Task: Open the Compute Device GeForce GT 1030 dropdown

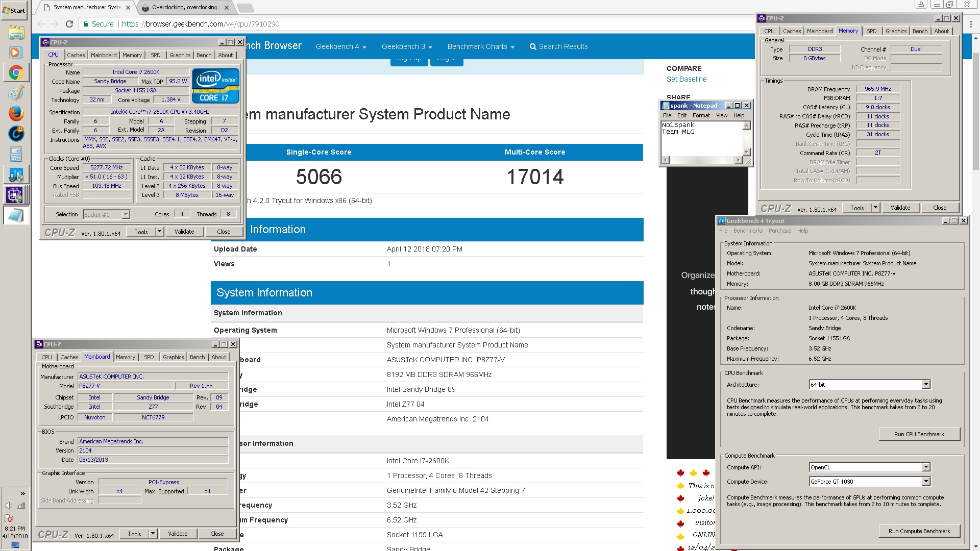Action: click(870, 482)
